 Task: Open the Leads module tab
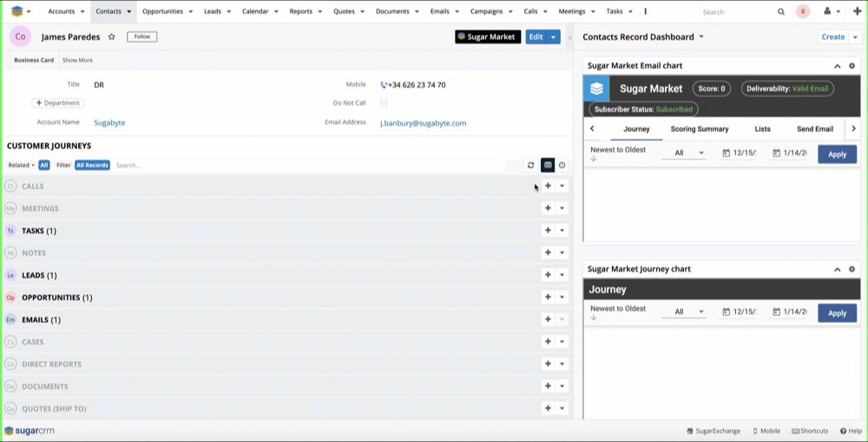[x=213, y=11]
